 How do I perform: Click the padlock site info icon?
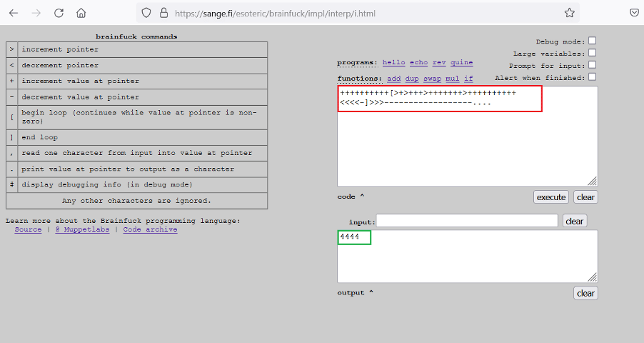pos(163,13)
